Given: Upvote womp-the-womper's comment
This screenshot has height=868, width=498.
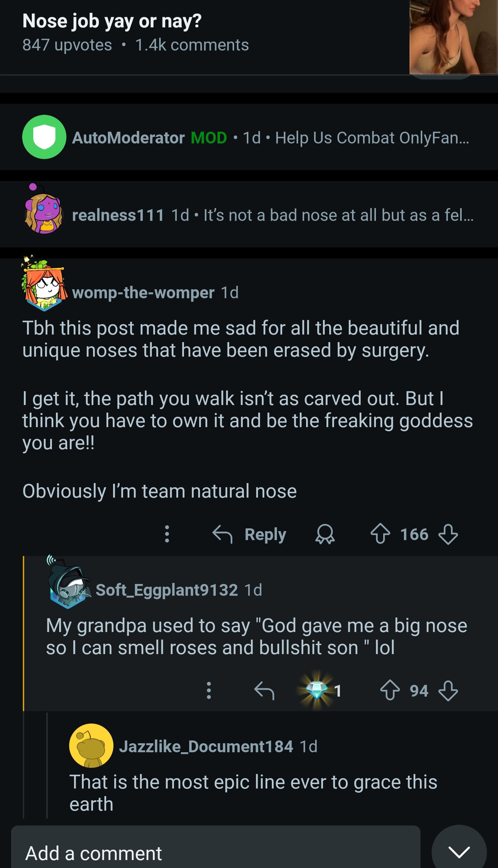Looking at the screenshot, I should click(380, 534).
